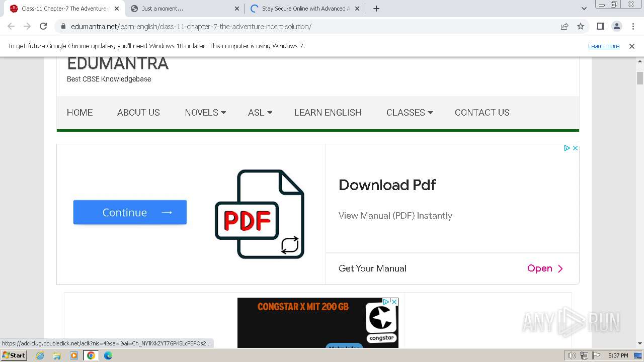Bookmark this page with the star icon
Screen dimensions: 644x362
(x=581, y=26)
